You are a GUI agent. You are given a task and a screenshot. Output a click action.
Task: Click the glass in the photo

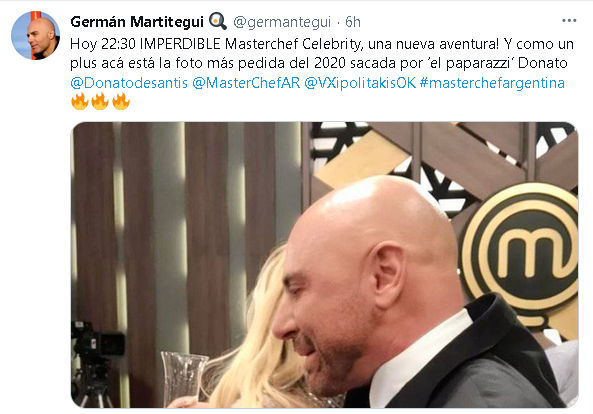(x=183, y=376)
